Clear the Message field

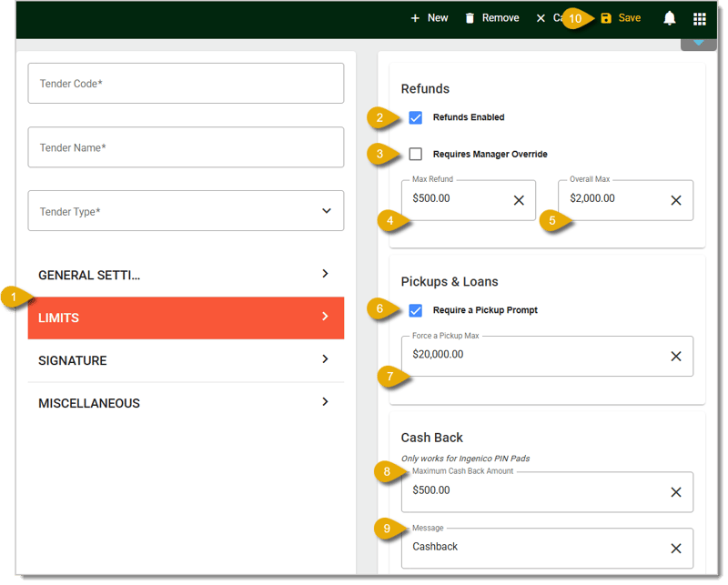pos(676,549)
